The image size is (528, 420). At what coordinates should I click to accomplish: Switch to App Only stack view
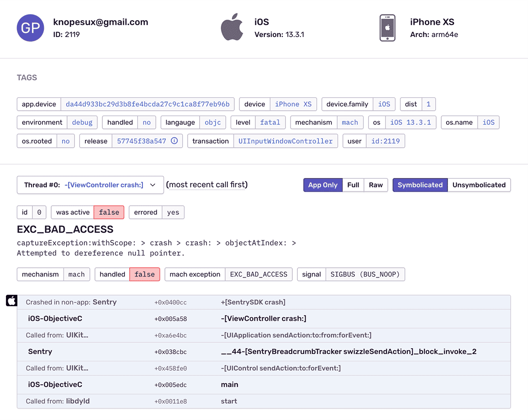[322, 185]
